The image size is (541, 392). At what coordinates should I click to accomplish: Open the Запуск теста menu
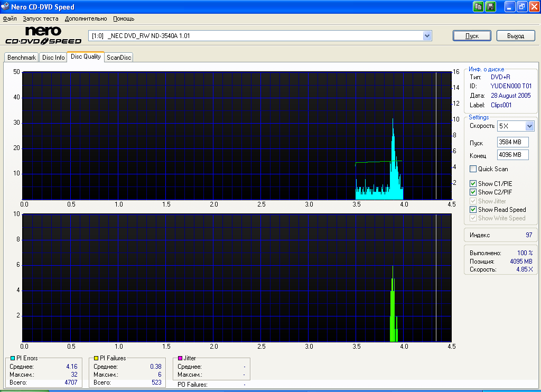click(x=41, y=18)
